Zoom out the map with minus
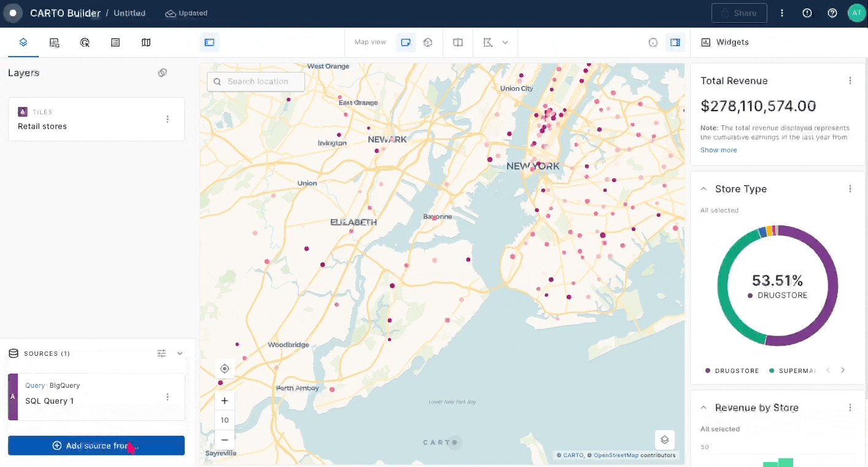The height and width of the screenshot is (467, 868). tap(225, 440)
